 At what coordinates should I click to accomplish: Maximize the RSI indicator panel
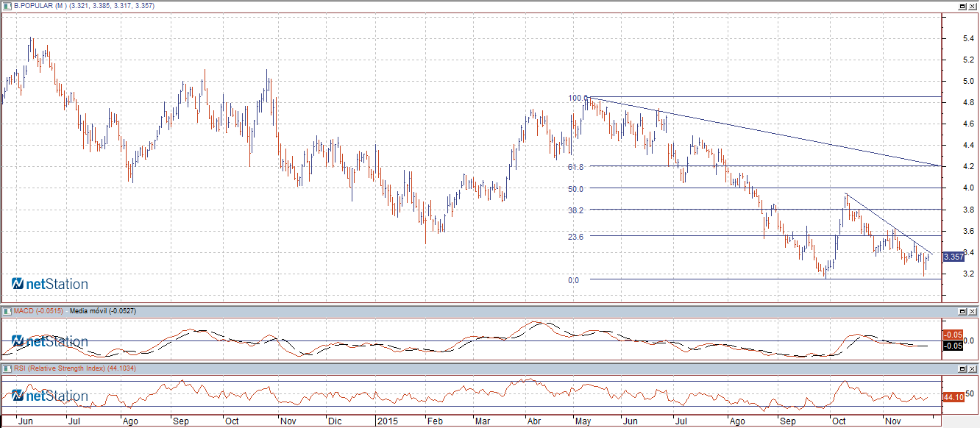(x=961, y=368)
